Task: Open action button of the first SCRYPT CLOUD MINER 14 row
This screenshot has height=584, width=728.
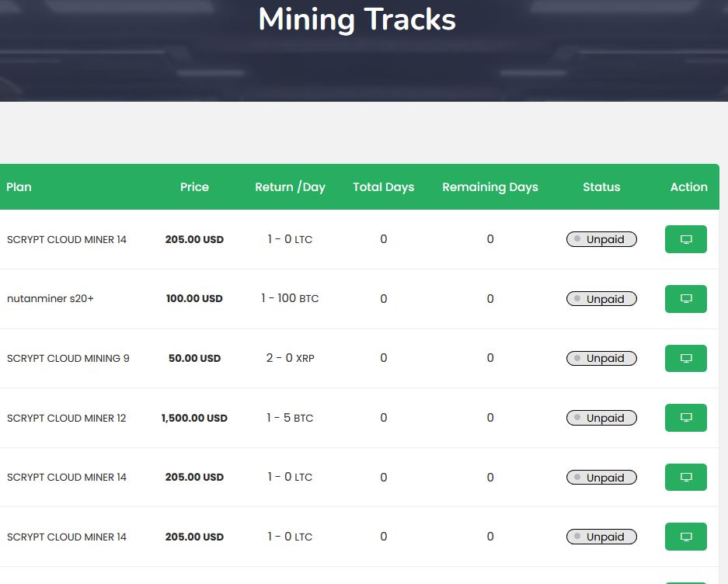Action: point(686,239)
